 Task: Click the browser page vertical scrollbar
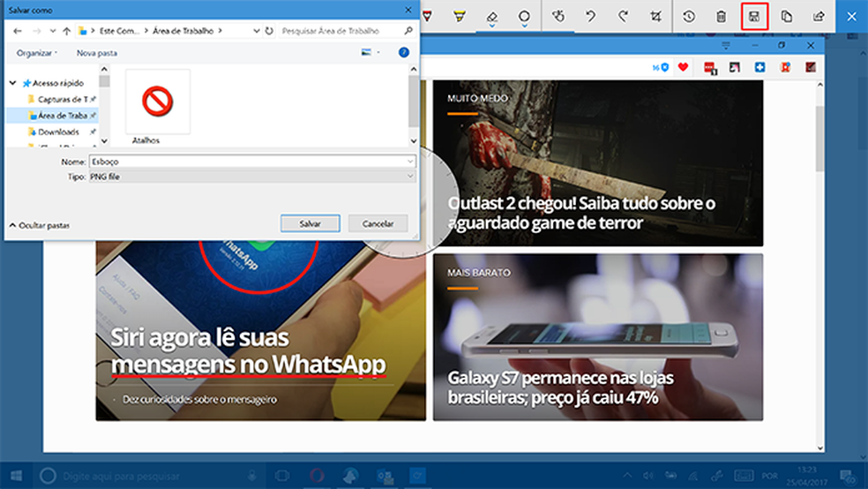click(x=819, y=140)
